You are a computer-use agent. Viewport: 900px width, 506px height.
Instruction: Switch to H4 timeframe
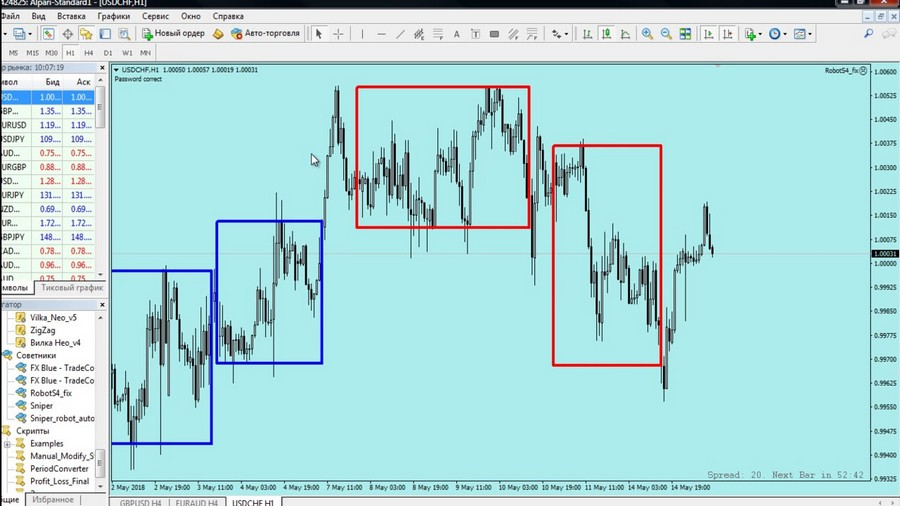tap(89, 52)
